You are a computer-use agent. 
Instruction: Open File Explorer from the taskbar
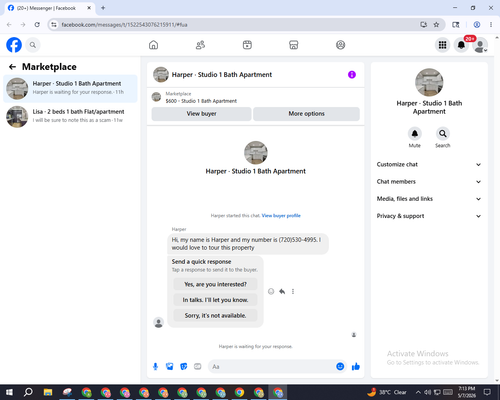(48, 392)
